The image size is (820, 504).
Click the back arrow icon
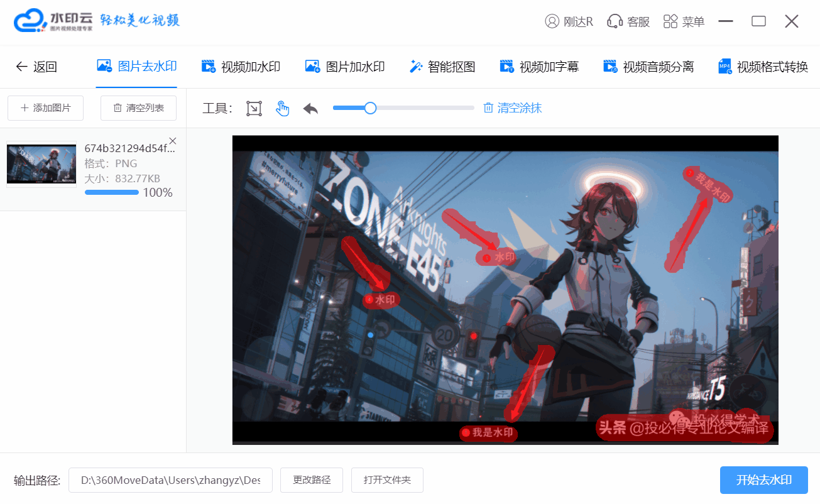point(22,67)
